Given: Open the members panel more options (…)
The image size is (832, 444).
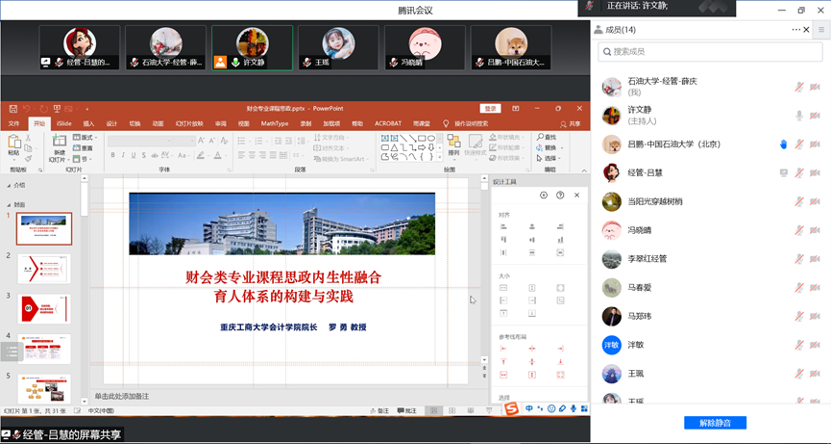Looking at the screenshot, I should [796, 29].
